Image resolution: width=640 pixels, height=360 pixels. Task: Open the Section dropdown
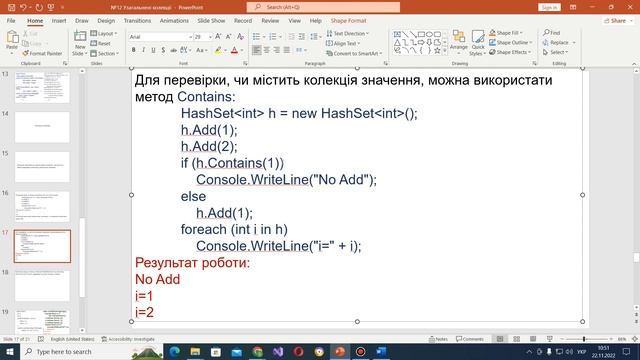coord(104,53)
